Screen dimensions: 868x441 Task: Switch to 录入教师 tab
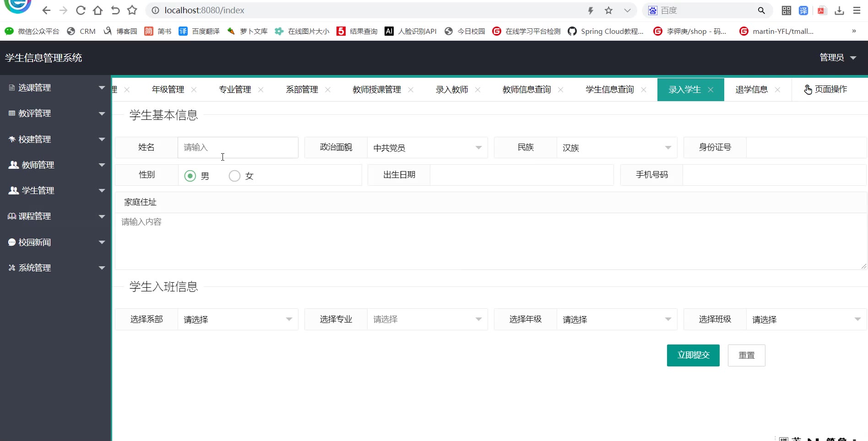tap(452, 90)
